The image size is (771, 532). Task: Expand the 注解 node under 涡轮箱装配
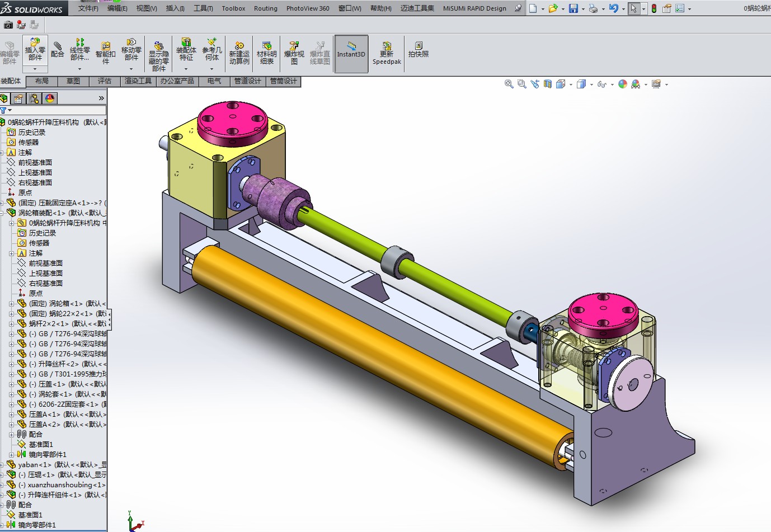[12, 253]
